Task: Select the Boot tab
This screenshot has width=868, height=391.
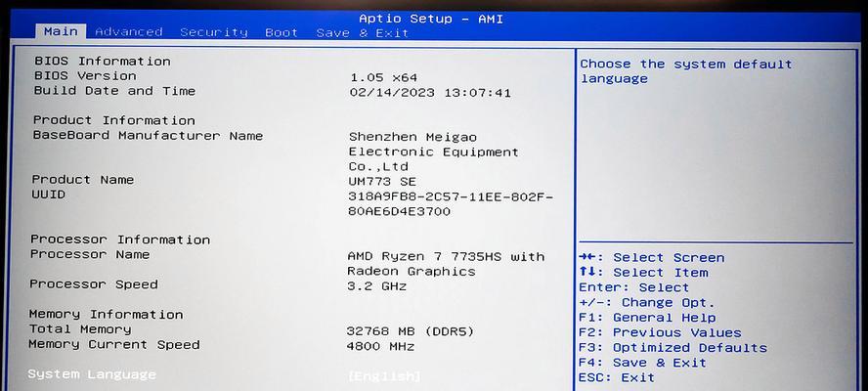Action: 282,32
